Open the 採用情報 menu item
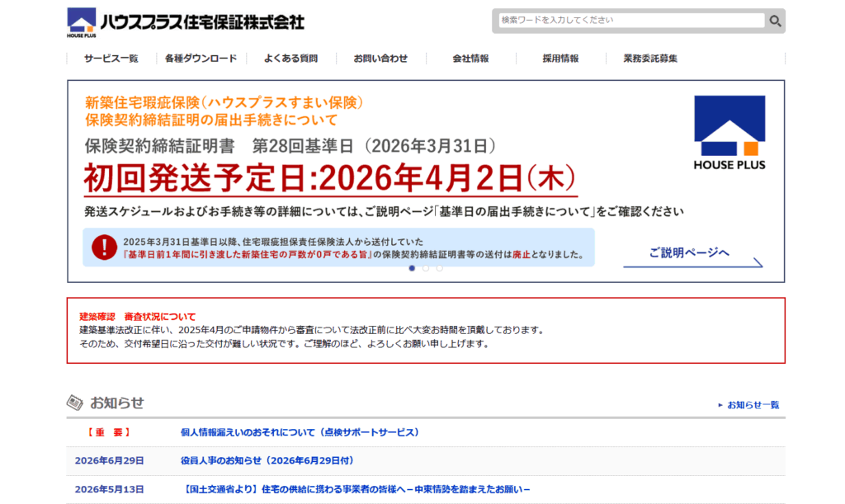 click(x=560, y=58)
